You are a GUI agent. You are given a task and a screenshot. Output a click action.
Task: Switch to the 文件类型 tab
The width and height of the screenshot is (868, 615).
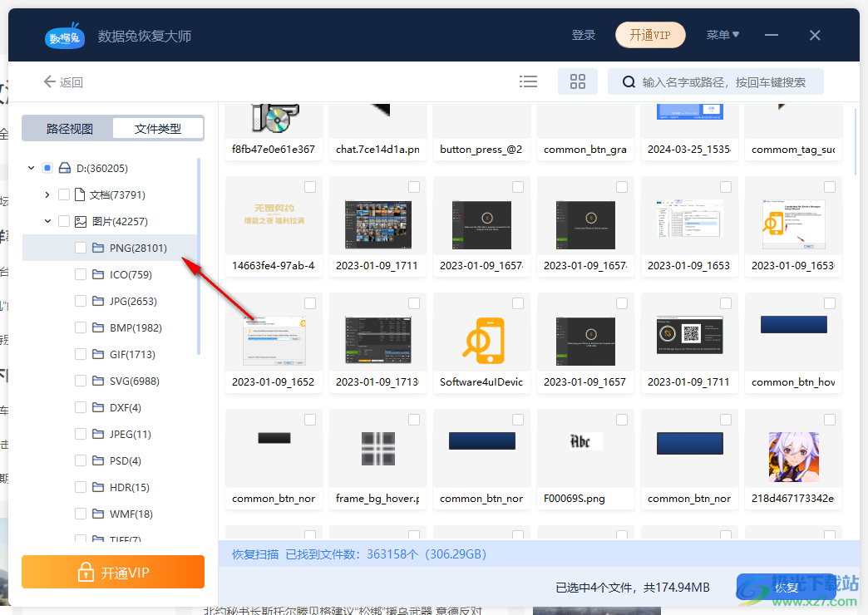pos(158,128)
